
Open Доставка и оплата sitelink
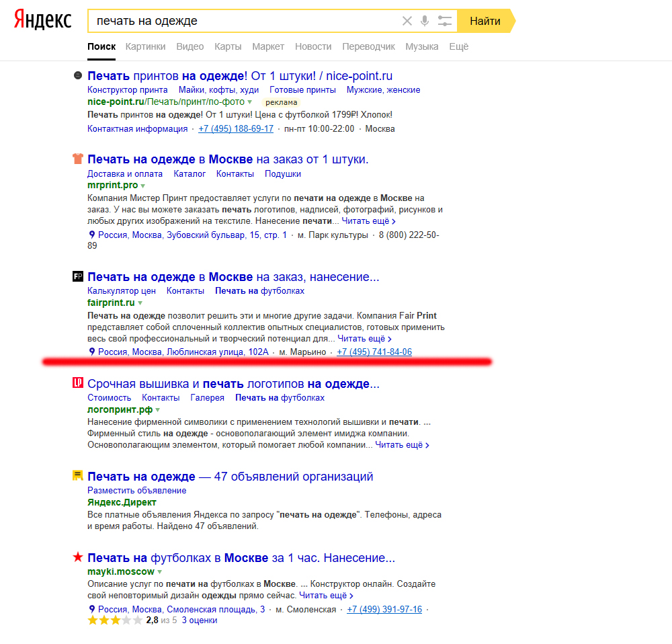click(x=125, y=173)
